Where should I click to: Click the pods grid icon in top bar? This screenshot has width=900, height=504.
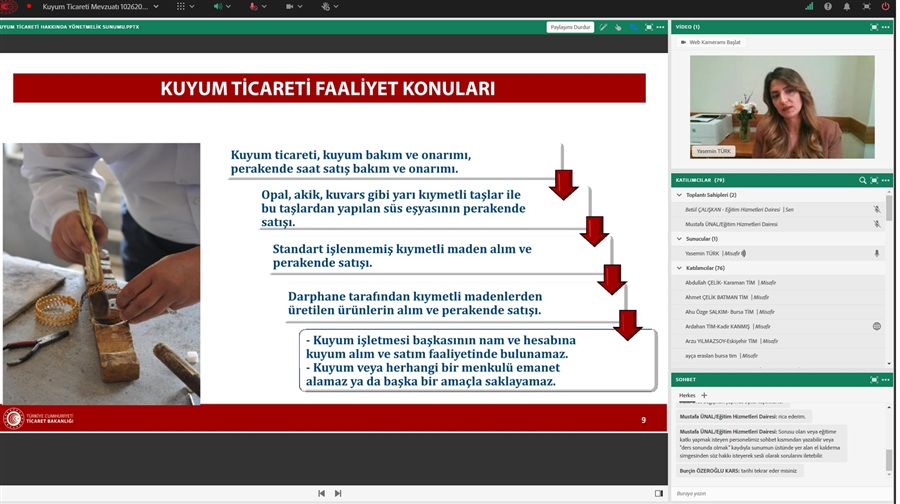(181, 6)
